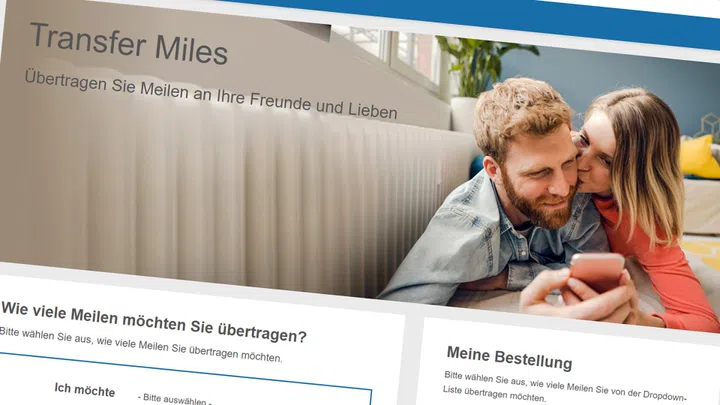Screen dimensions: 720x405
Task: Click heading 'Wie viele Meilen möchten Sie übertragen?'
Action: [153, 322]
